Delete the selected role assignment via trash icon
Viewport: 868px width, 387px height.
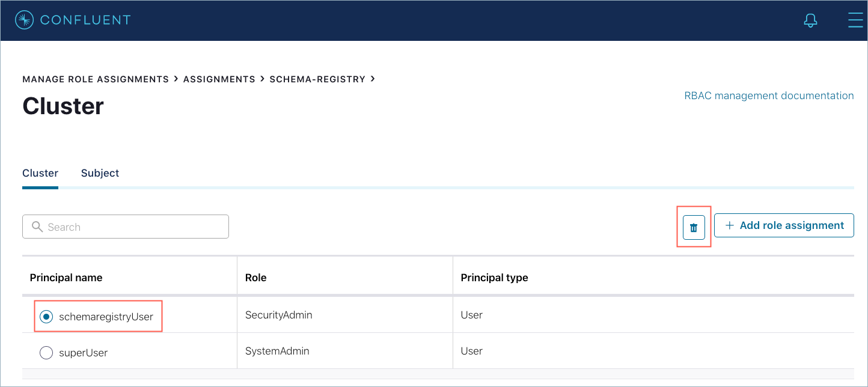point(694,227)
